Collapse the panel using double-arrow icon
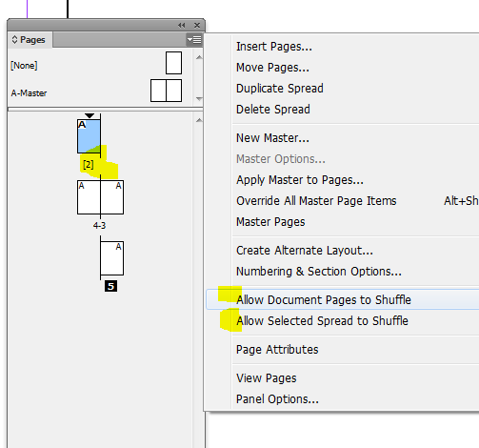This screenshot has width=479, height=448. [x=181, y=25]
